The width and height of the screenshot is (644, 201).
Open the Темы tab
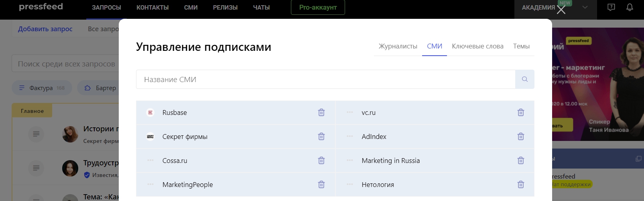point(521,46)
